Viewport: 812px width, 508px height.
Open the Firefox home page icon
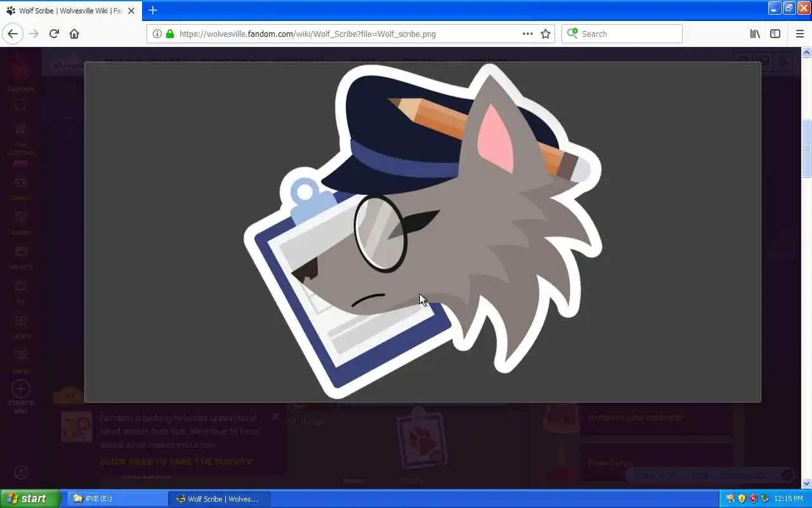[74, 34]
